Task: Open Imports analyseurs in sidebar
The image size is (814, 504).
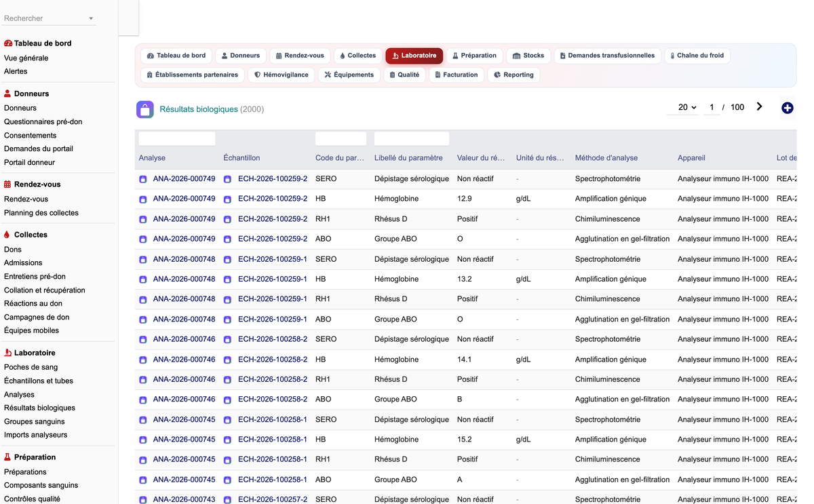Action: pos(35,435)
